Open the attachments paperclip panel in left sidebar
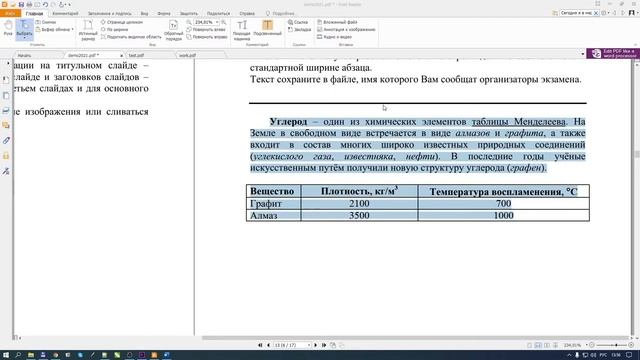The width and height of the screenshot is (640, 360). coord(6,141)
